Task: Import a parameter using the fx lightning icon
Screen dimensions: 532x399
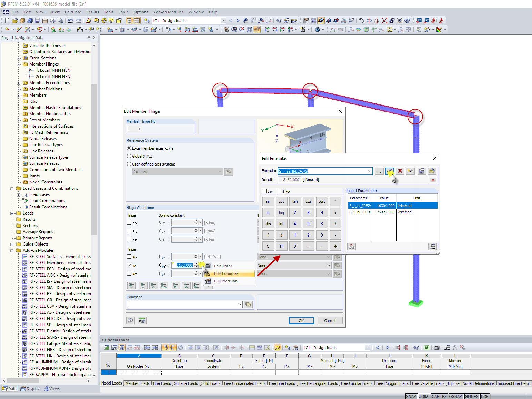Action: [x=410, y=171]
